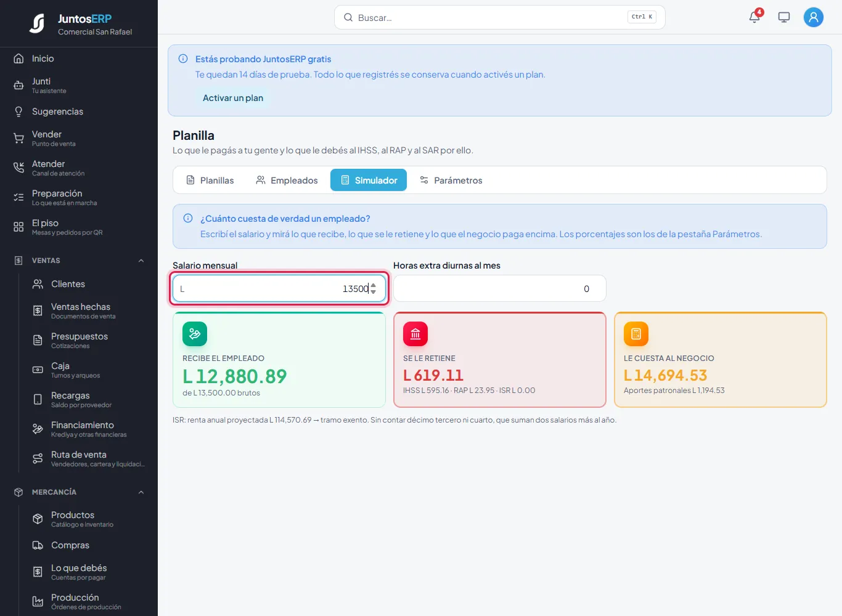The width and height of the screenshot is (842, 616).
Task: Focus the Buscar search field
Action: pos(500,17)
